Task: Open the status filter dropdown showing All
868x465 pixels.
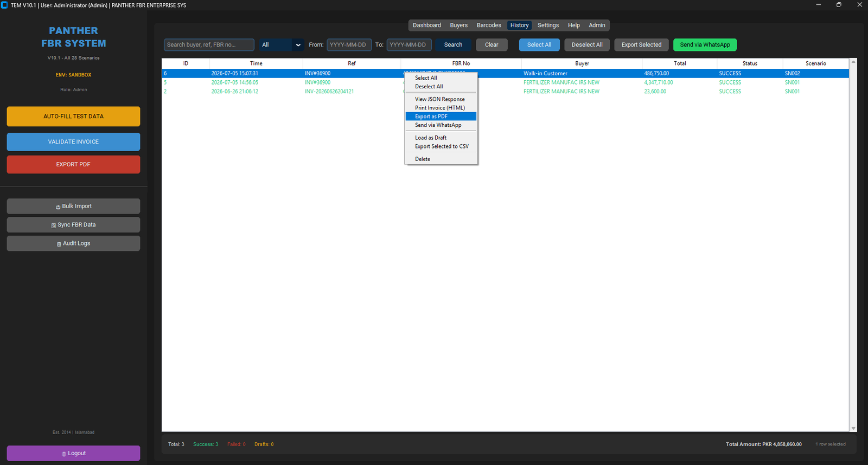Action: (281, 45)
